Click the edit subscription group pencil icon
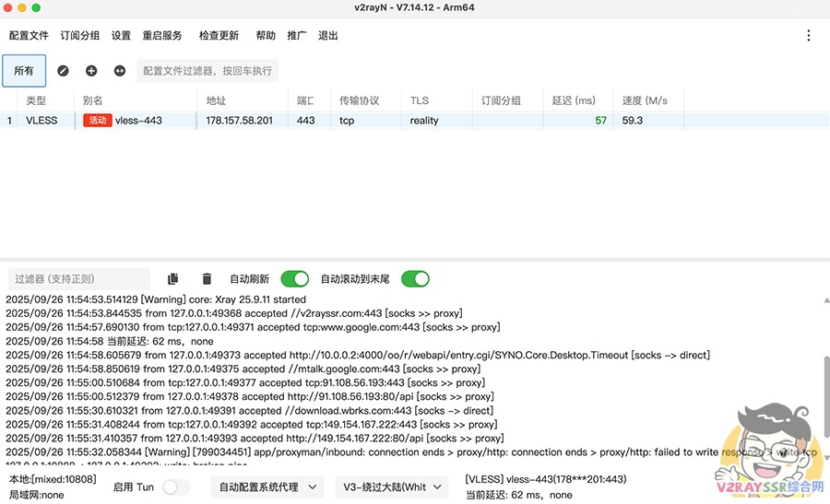830x504 pixels. 63,71
